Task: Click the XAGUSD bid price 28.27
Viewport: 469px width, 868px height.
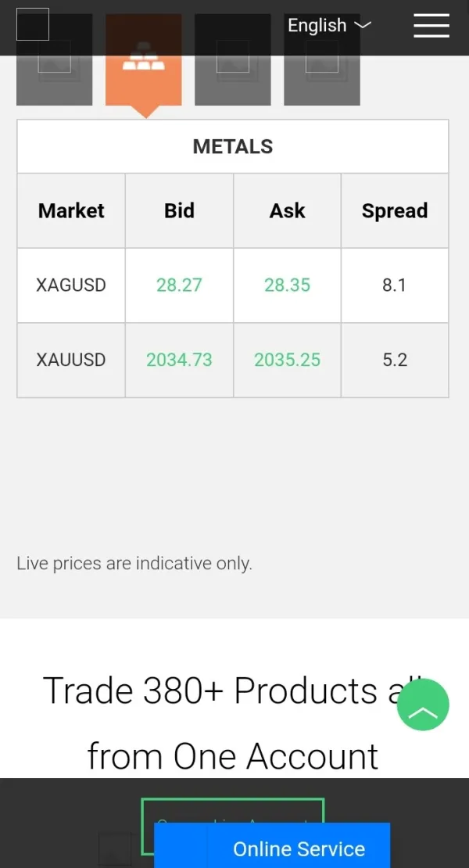Action: coord(179,285)
